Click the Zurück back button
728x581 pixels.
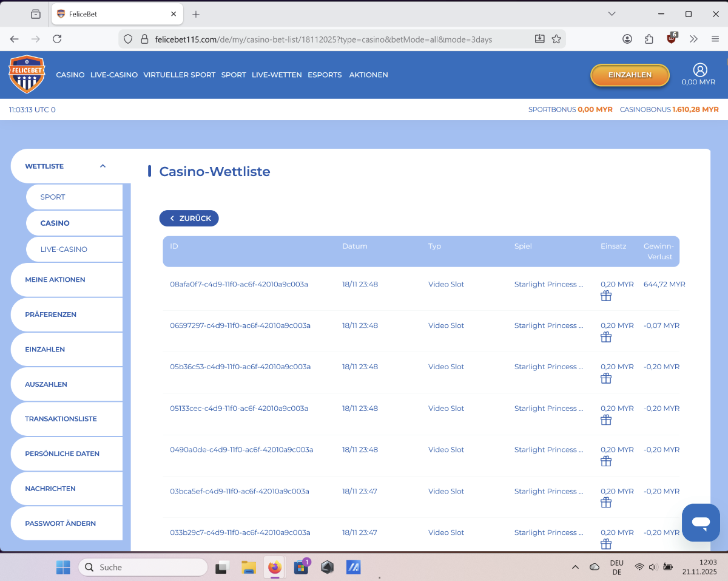coord(189,218)
